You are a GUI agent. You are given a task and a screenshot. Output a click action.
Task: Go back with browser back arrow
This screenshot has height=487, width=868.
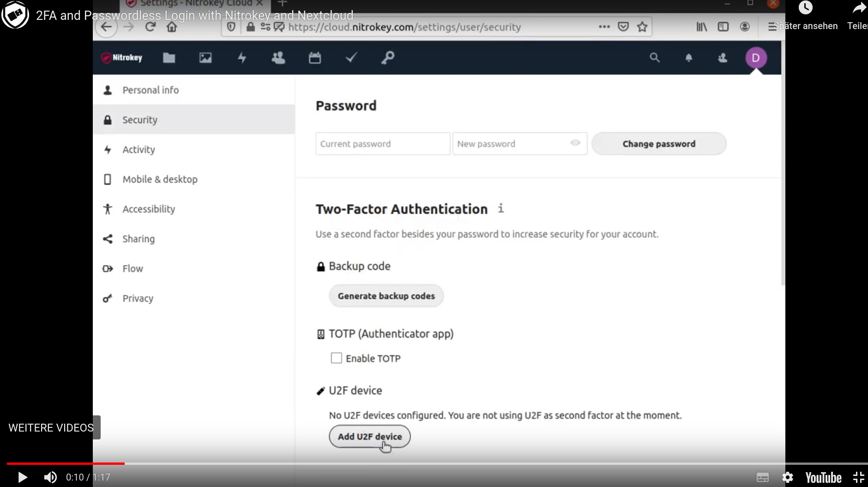pos(106,27)
